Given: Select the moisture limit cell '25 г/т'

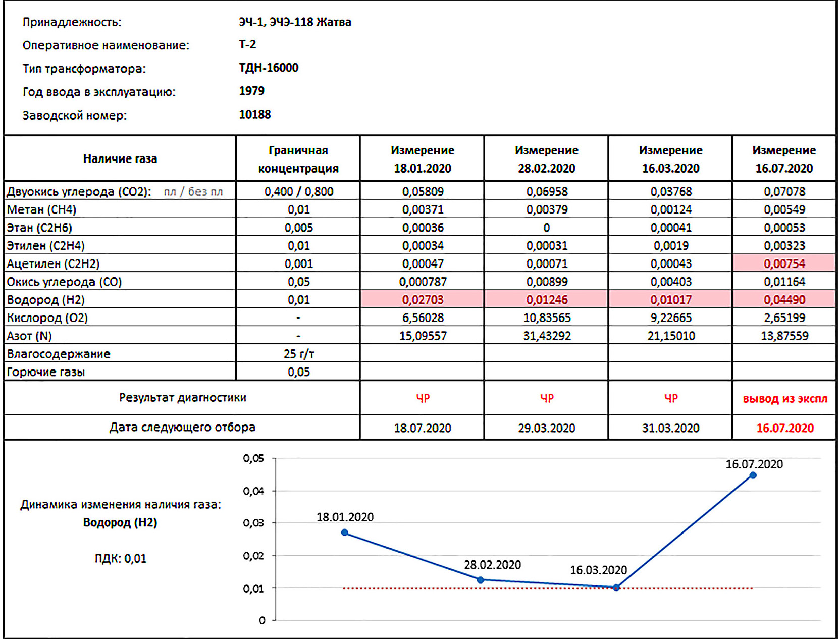Looking at the screenshot, I should click(x=298, y=354).
